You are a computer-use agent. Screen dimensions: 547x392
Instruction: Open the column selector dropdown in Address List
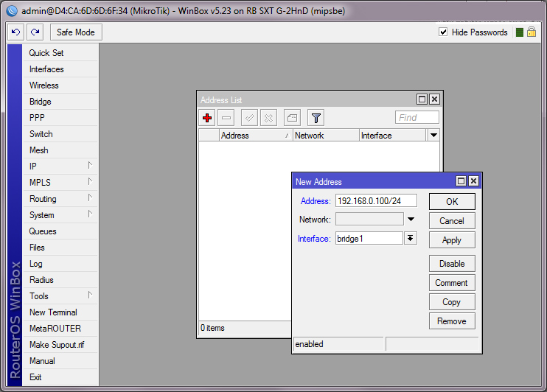tap(433, 136)
